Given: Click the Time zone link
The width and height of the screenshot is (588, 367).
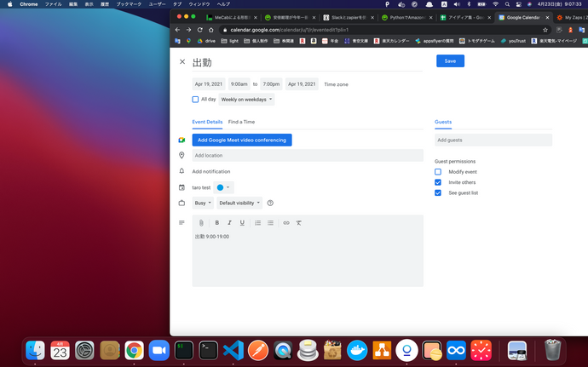Looking at the screenshot, I should 336,84.
